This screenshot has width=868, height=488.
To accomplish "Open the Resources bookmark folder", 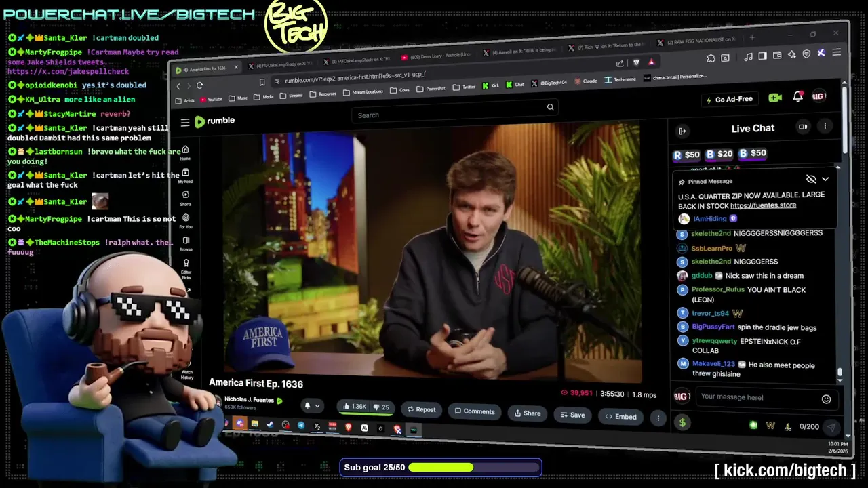I will [x=323, y=94].
